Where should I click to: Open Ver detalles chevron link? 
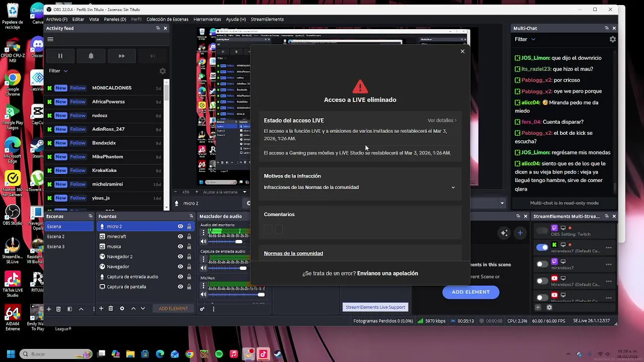tap(442, 121)
